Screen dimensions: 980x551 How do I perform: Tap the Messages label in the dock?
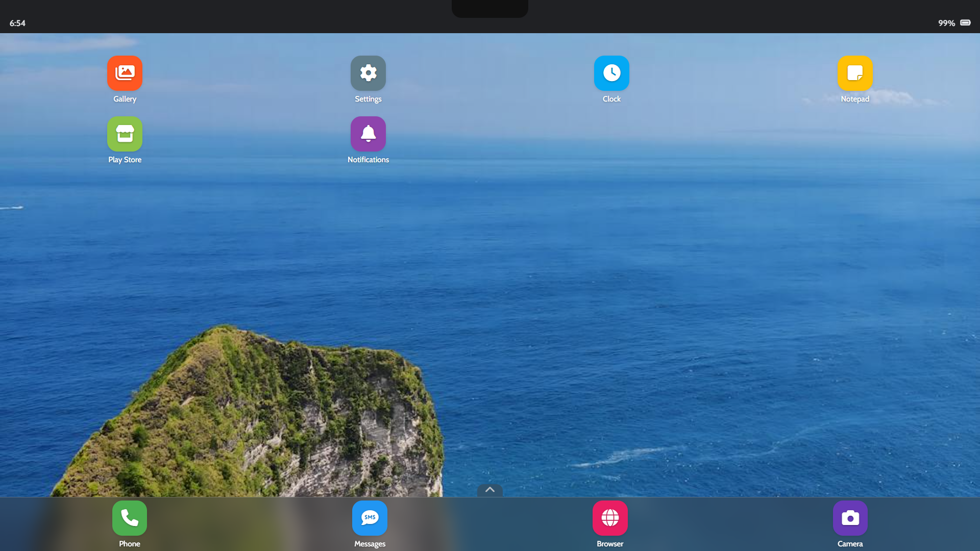pos(370,543)
